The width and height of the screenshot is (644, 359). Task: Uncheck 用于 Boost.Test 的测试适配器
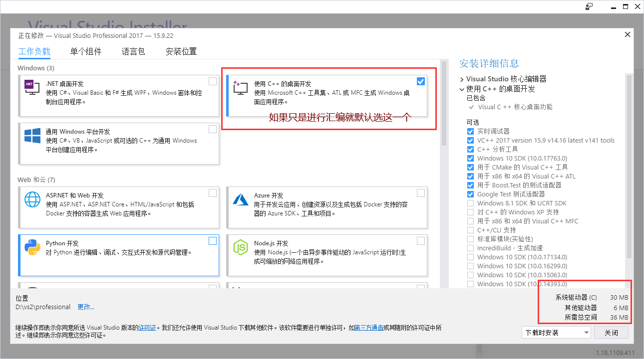tap(470, 185)
